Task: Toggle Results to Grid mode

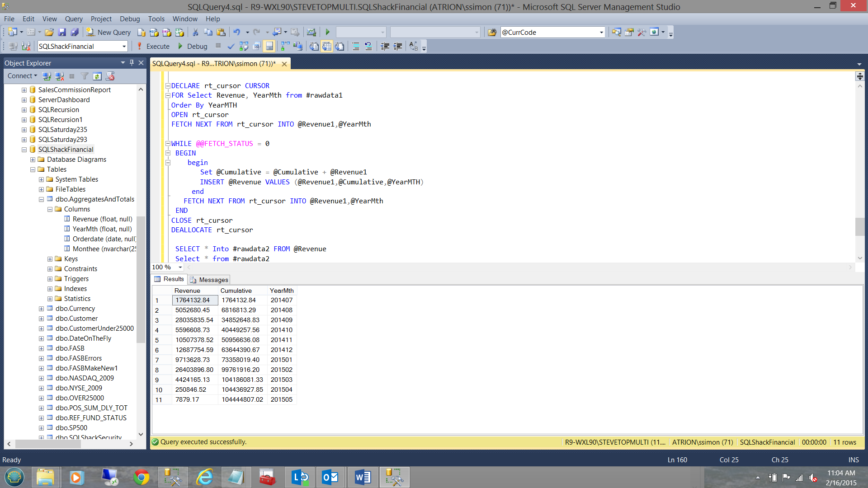Action: click(x=327, y=46)
